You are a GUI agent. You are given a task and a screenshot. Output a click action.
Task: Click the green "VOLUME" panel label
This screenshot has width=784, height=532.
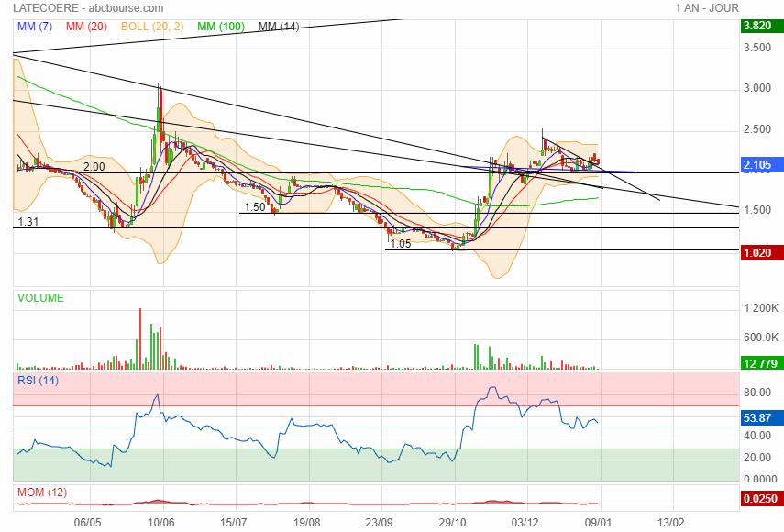pyautogui.click(x=40, y=298)
